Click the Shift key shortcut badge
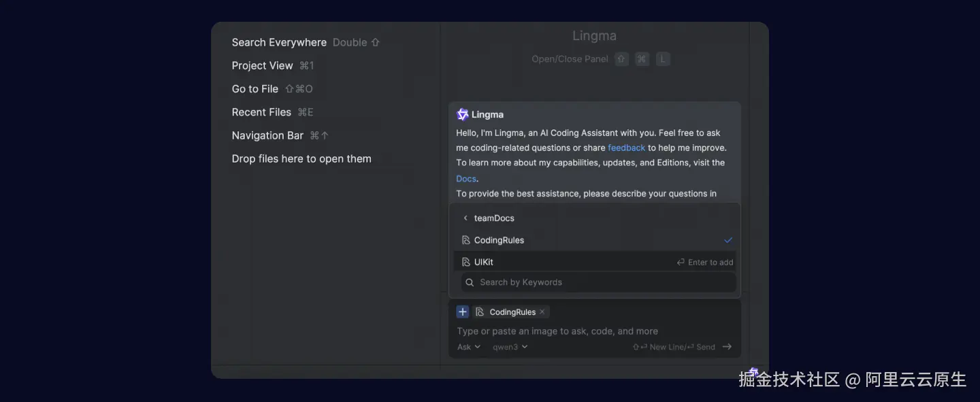This screenshot has height=402, width=980. pyautogui.click(x=621, y=59)
